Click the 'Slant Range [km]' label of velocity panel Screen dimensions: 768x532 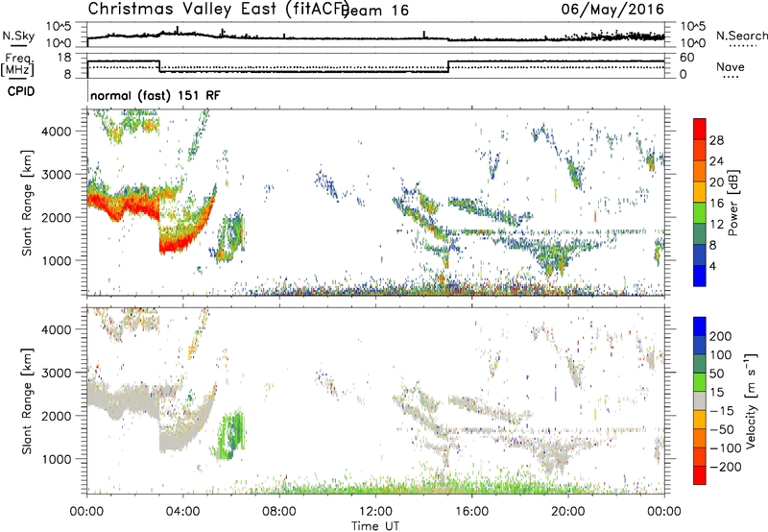[27, 400]
